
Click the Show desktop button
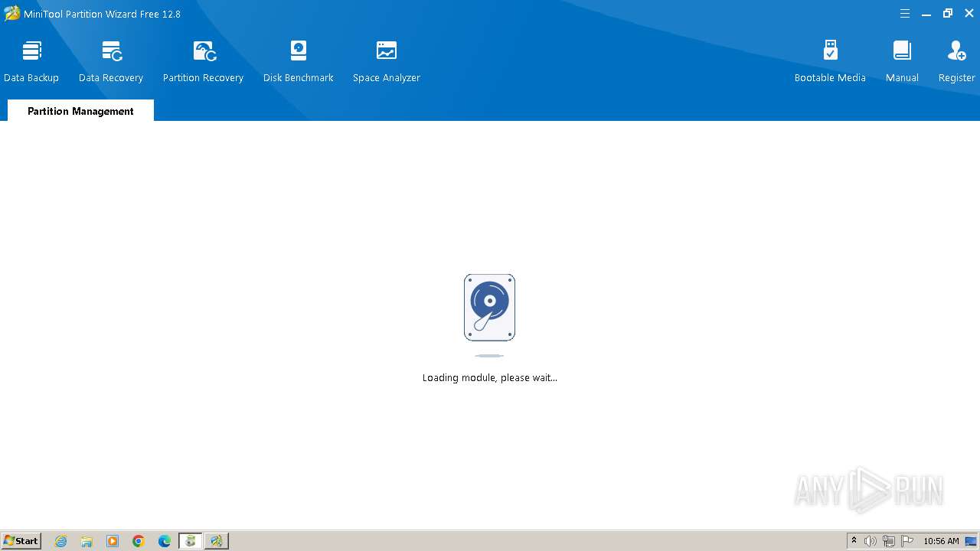971,541
